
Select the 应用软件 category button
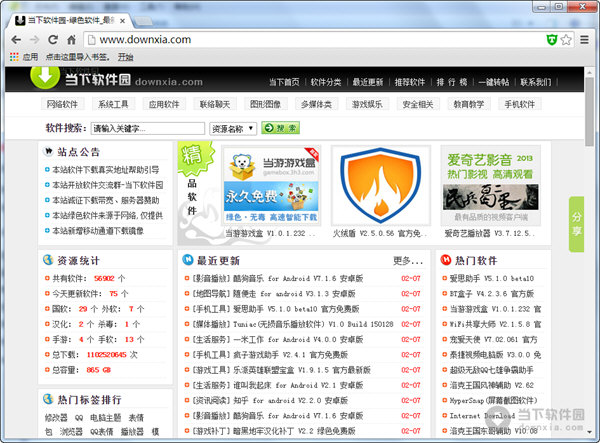coord(164,104)
